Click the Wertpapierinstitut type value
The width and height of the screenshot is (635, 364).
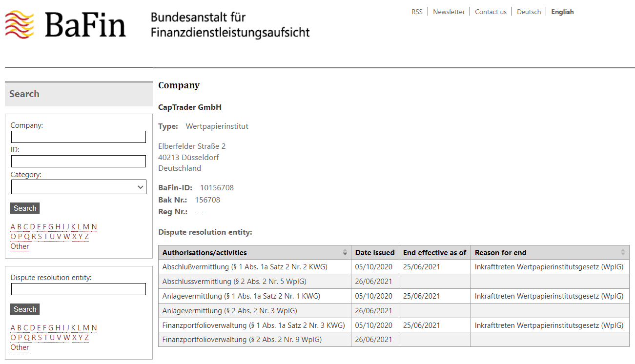217,126
